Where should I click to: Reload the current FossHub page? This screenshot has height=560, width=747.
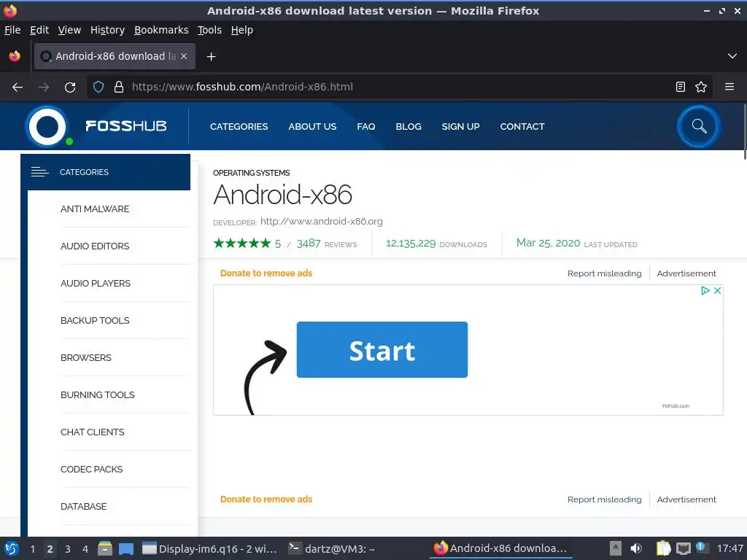click(x=70, y=87)
